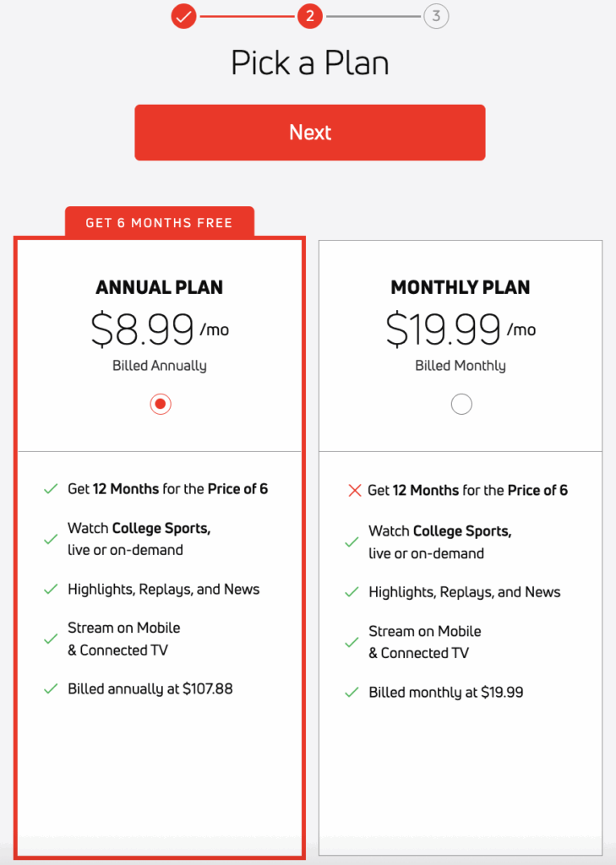
Task: Click monthly Highlights, Replays, and News checkmark
Action: pyautogui.click(x=352, y=593)
